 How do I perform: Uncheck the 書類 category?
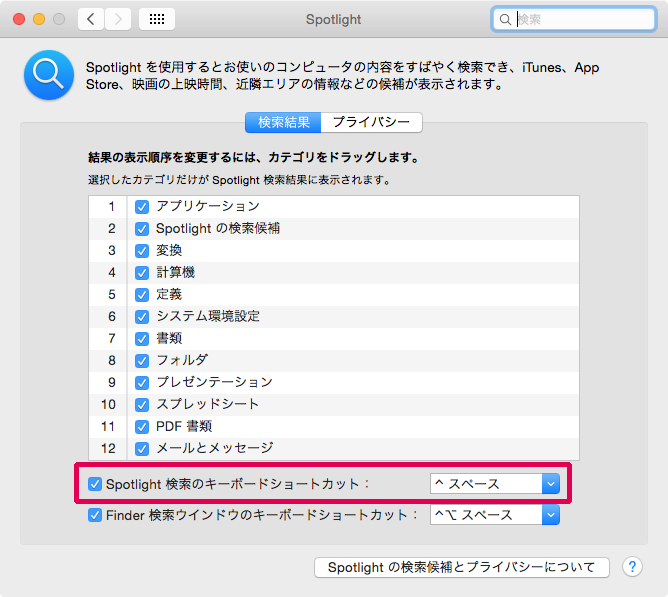(x=142, y=339)
